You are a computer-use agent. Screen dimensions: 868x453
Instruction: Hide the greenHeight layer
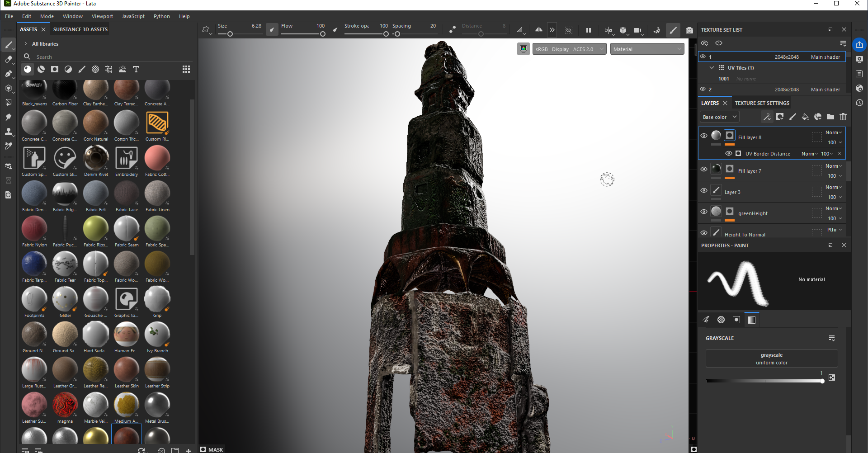coord(704,212)
